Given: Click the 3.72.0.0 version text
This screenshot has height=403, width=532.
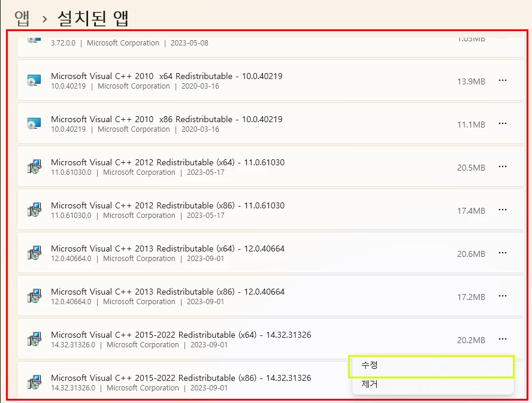Looking at the screenshot, I should pyautogui.click(x=63, y=43).
